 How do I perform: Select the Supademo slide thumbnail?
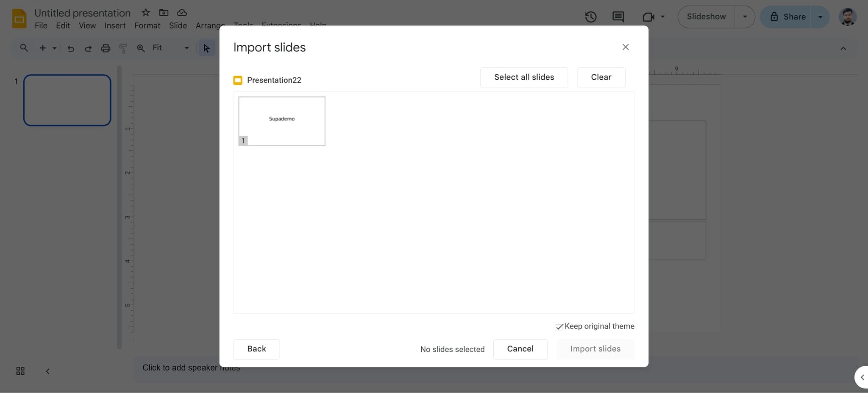[x=281, y=121]
